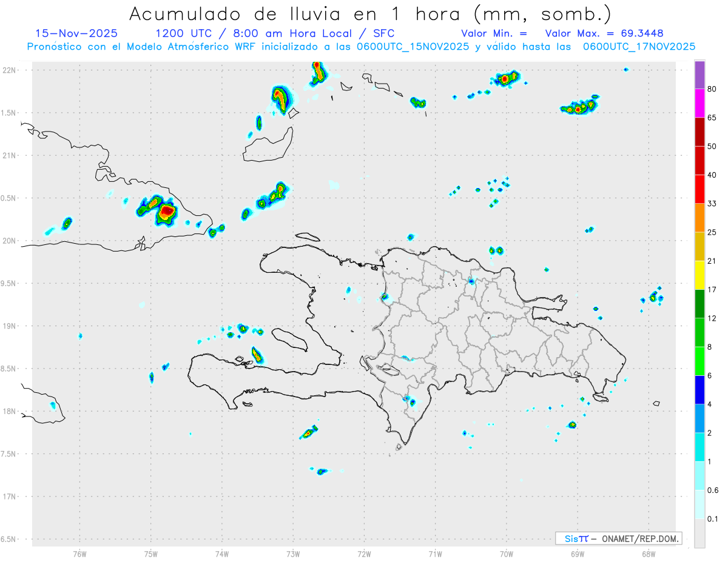Select the '68W' longitude label

649,554
